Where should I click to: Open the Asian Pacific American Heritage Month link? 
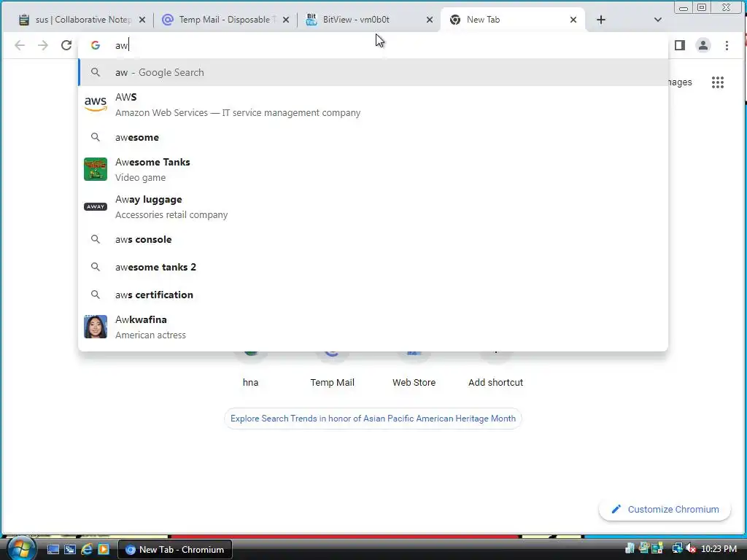click(x=373, y=419)
